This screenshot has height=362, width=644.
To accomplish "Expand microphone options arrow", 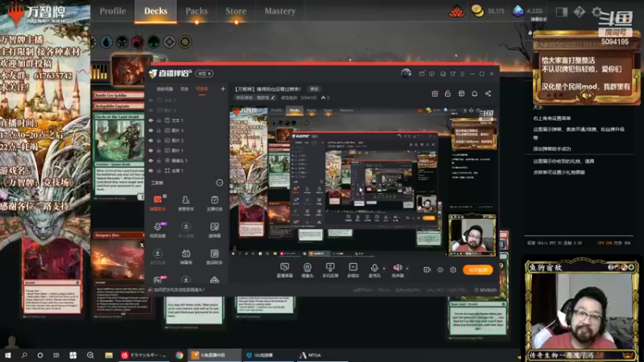I will click(x=384, y=269).
